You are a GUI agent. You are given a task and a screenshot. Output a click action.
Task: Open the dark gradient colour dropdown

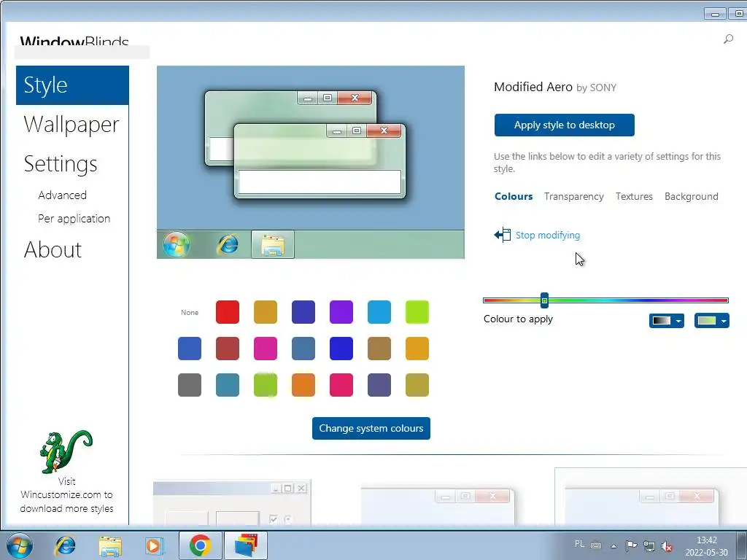tap(667, 321)
